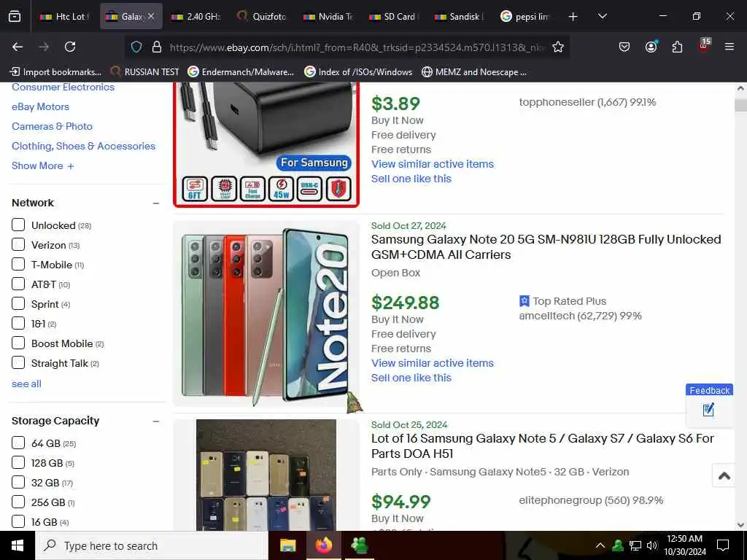Open the notification center icon
The image size is (747, 560).
coord(723,545)
